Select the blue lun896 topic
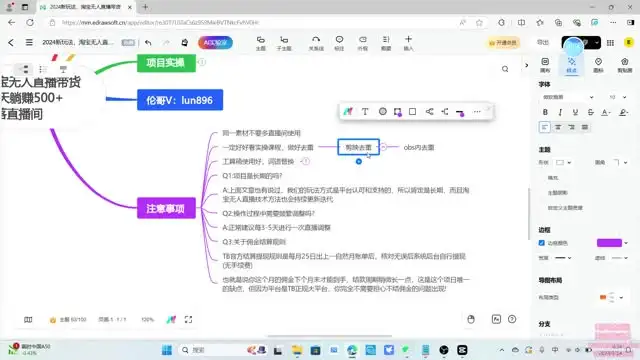Image resolution: width=640 pixels, height=360 pixels. click(x=180, y=100)
